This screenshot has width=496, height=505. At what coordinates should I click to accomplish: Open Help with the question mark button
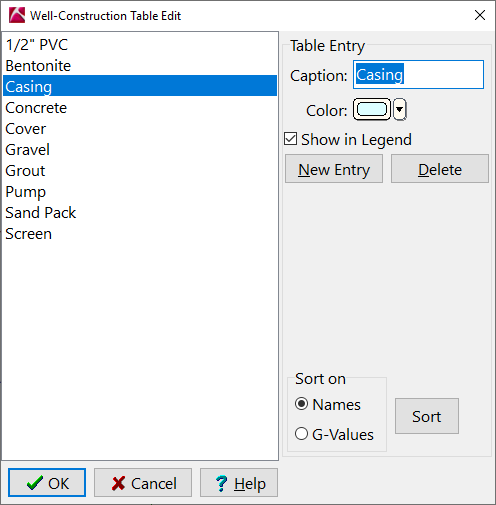click(x=239, y=483)
